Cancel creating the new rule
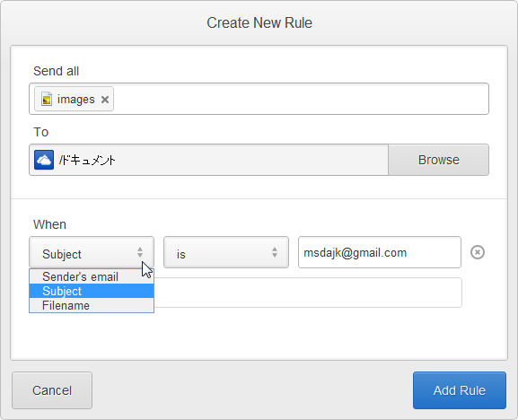This screenshot has width=518, height=420. point(52,390)
